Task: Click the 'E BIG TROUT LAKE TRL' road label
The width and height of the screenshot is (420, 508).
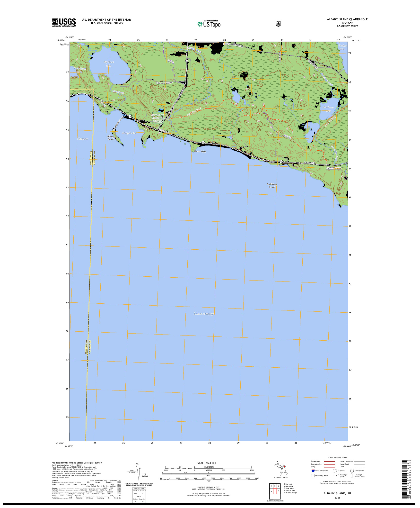Action: tap(165, 83)
